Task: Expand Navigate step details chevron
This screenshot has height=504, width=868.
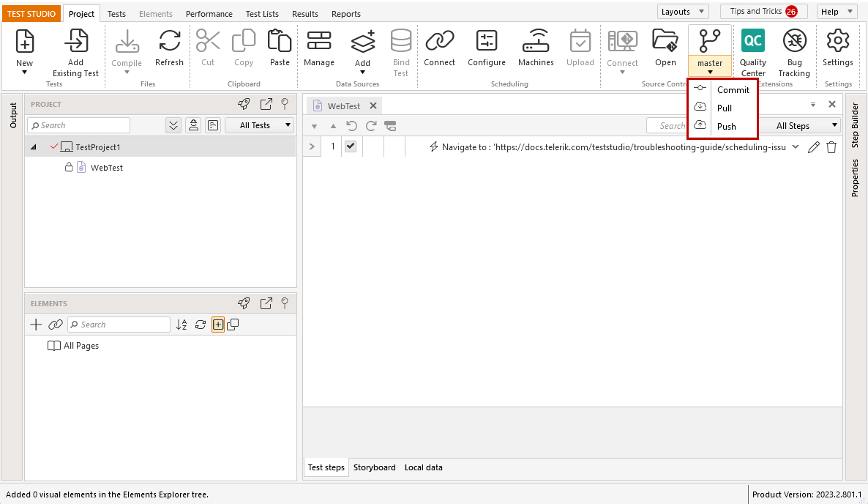Action: 796,147
